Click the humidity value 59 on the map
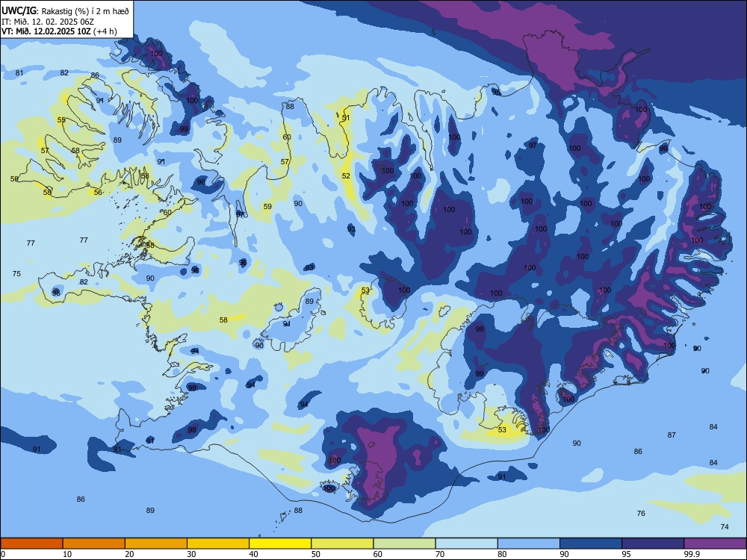This screenshot has width=747, height=560. point(267,207)
